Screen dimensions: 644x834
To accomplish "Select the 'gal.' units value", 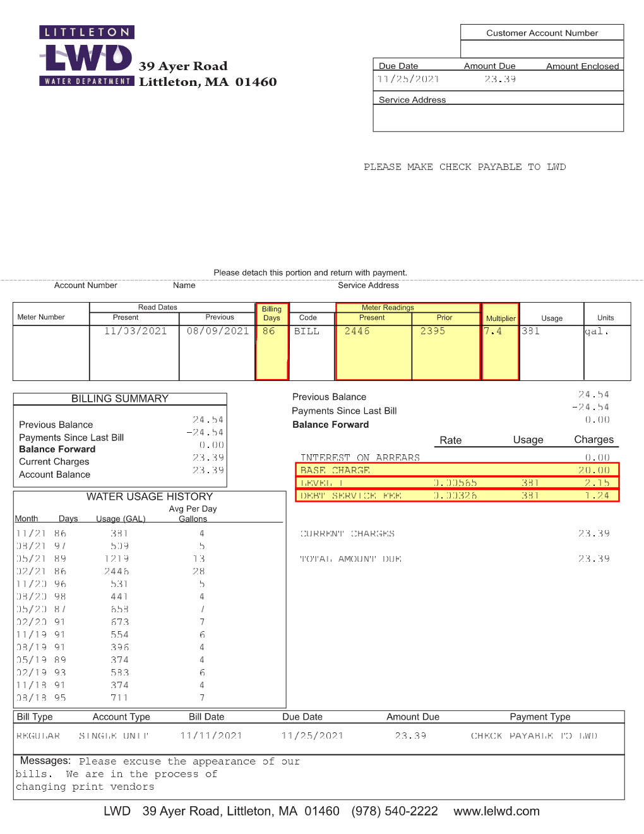I will pyautogui.click(x=597, y=331).
